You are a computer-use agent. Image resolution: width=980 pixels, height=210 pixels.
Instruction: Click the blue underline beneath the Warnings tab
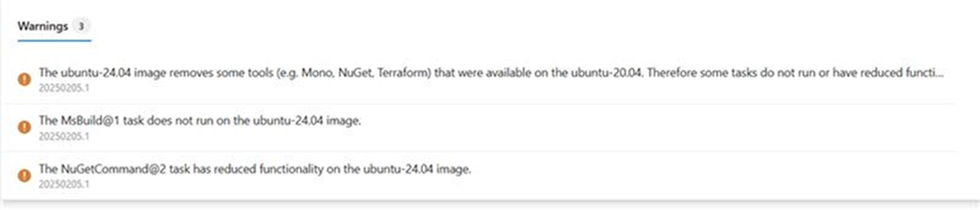(55, 40)
